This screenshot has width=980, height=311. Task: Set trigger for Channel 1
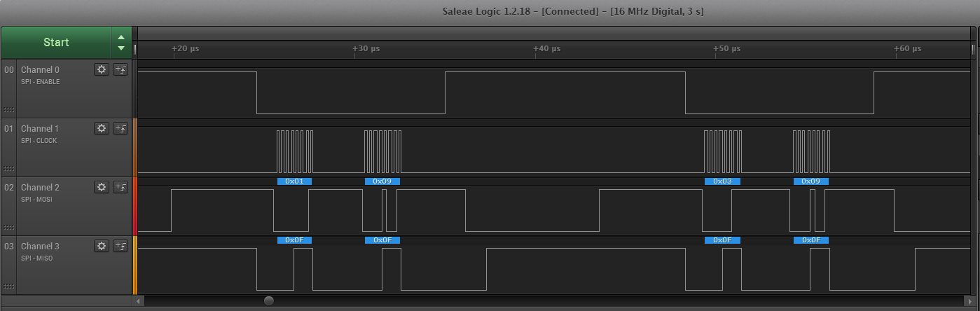pyautogui.click(x=120, y=128)
